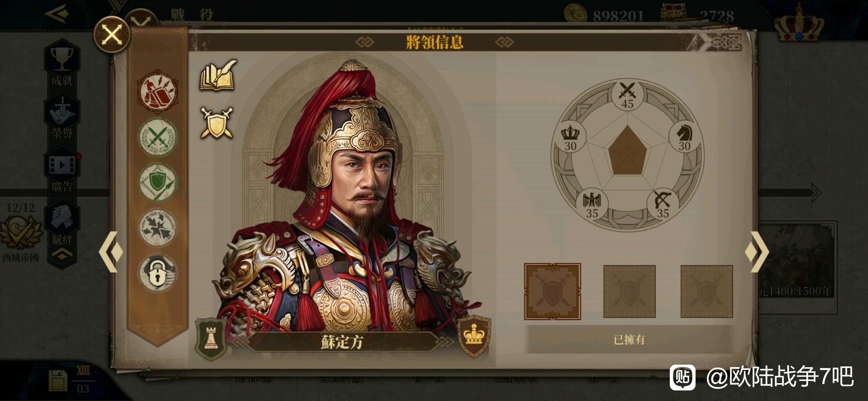Open the general biography book icon
Screen dimensions: 868x401
[218, 75]
